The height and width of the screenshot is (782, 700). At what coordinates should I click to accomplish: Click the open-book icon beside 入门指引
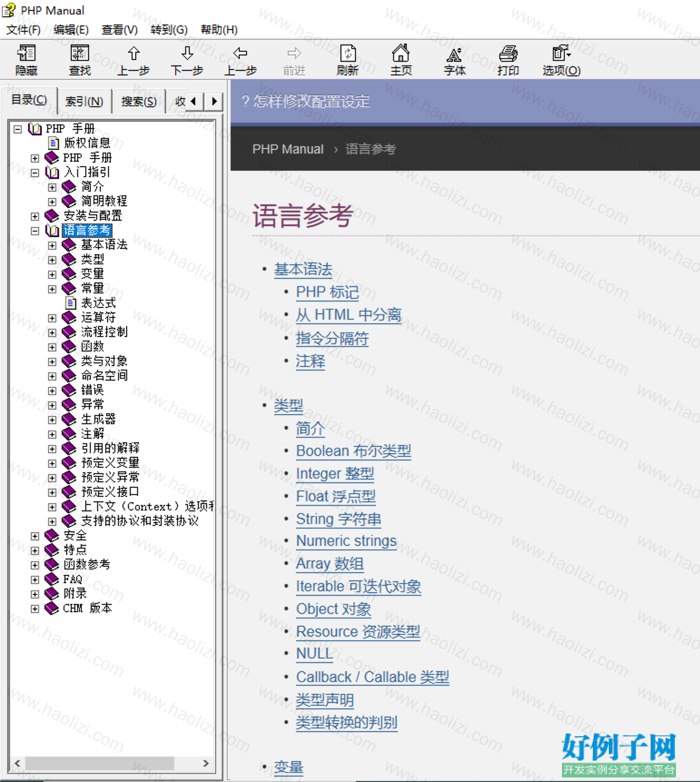tap(52, 173)
